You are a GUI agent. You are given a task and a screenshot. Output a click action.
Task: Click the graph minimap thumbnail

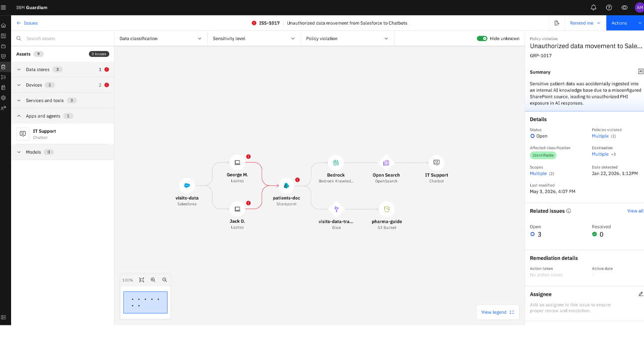(x=145, y=302)
